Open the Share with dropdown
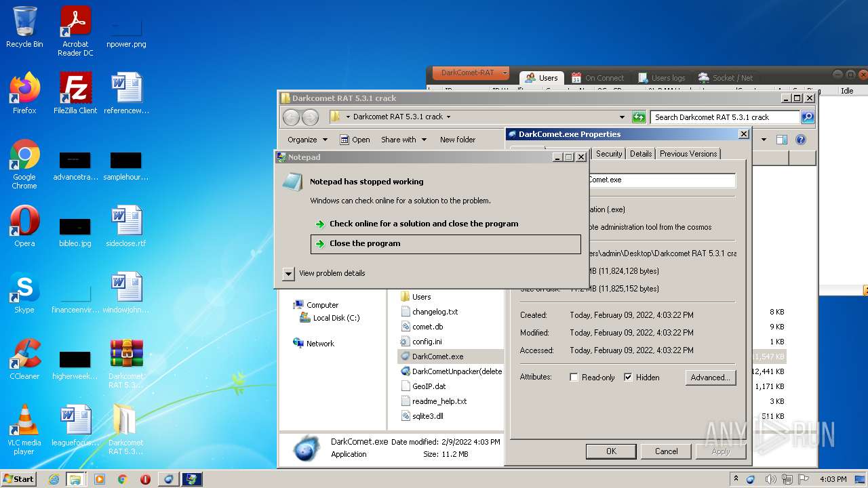Image resolution: width=868 pixels, height=488 pixels. (x=403, y=140)
